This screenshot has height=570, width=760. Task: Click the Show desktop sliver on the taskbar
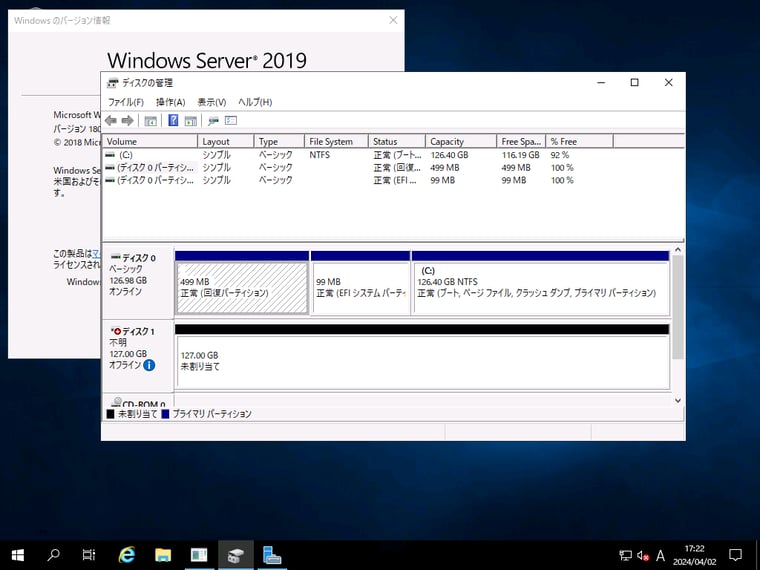tap(757, 555)
